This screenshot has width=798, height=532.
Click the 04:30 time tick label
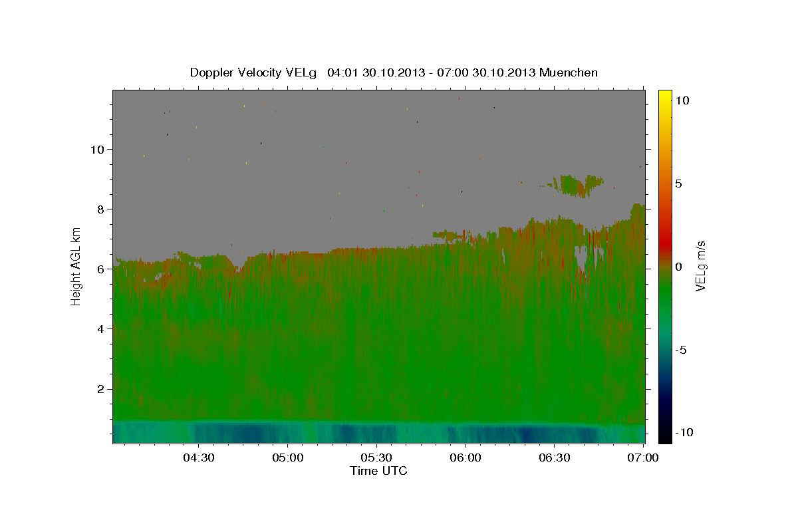(198, 458)
